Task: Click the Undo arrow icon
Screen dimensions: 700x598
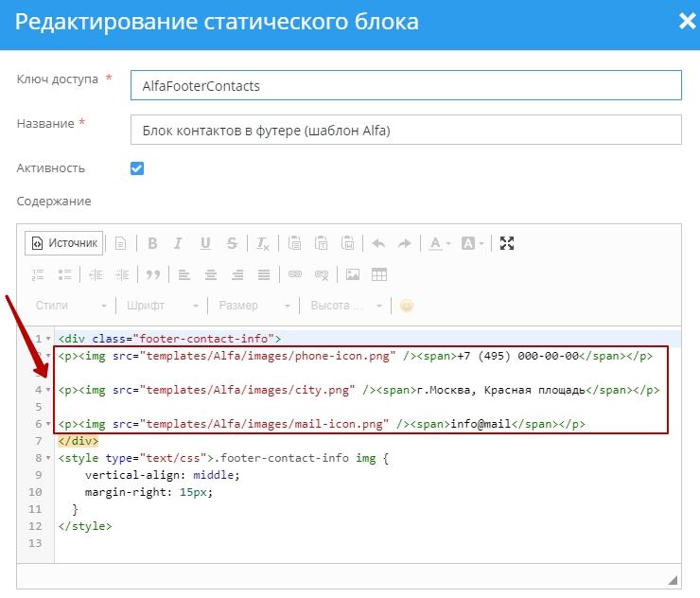Action: (378, 243)
